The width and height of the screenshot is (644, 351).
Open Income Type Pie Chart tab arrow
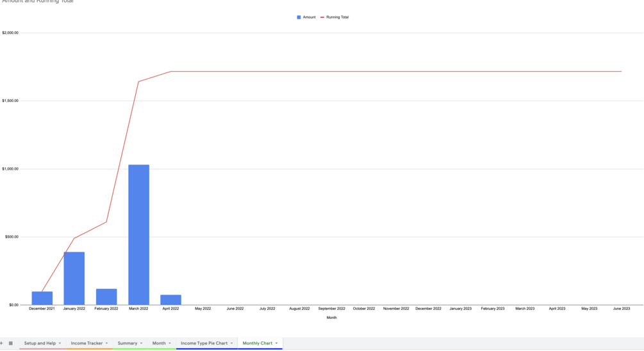coord(231,343)
